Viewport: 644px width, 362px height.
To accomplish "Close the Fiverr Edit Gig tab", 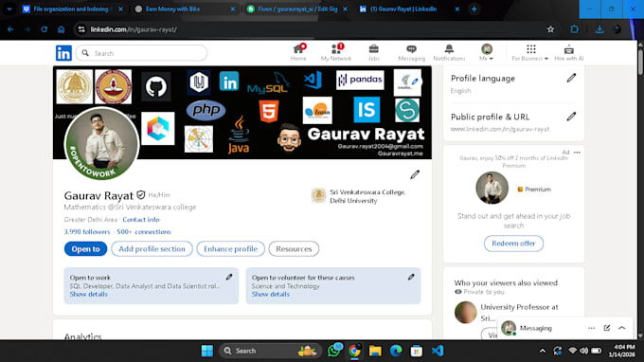I will pyautogui.click(x=345, y=9).
